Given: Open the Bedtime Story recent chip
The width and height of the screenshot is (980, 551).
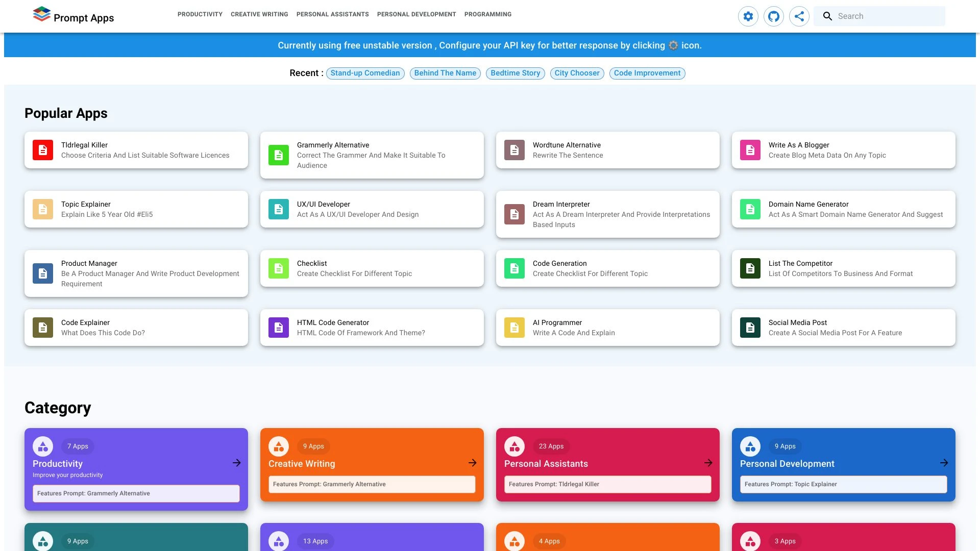Looking at the screenshot, I should point(515,73).
